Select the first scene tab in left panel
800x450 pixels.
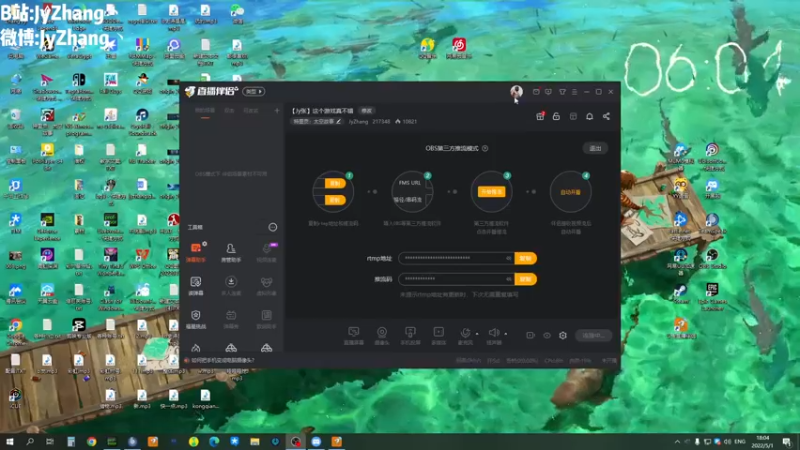pos(205,111)
